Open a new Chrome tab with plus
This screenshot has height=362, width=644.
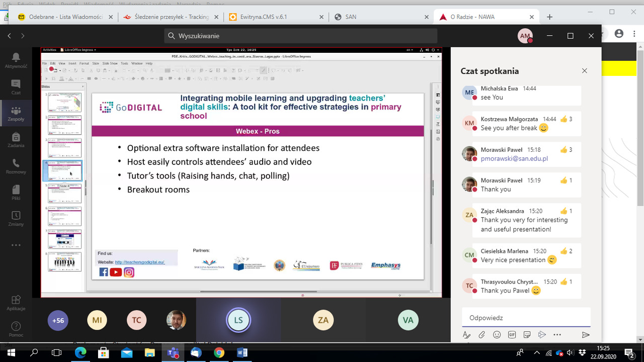550,17
